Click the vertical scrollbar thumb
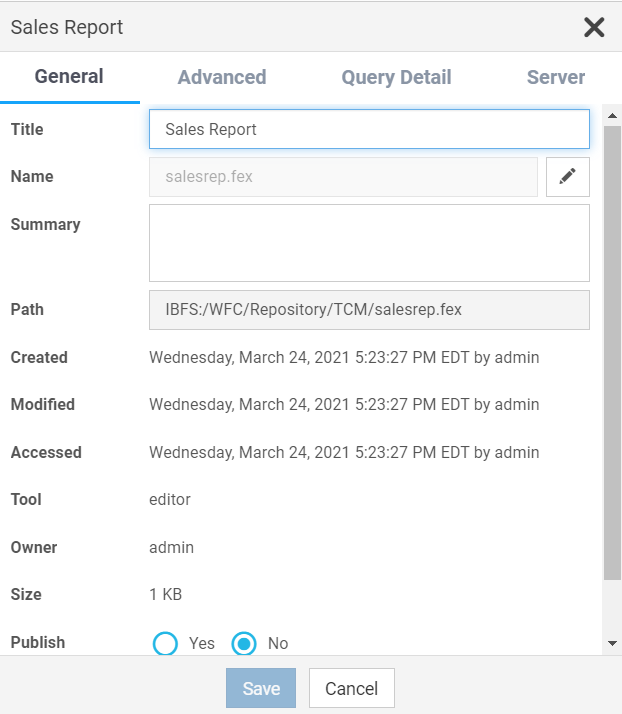622x714 pixels. click(613, 350)
